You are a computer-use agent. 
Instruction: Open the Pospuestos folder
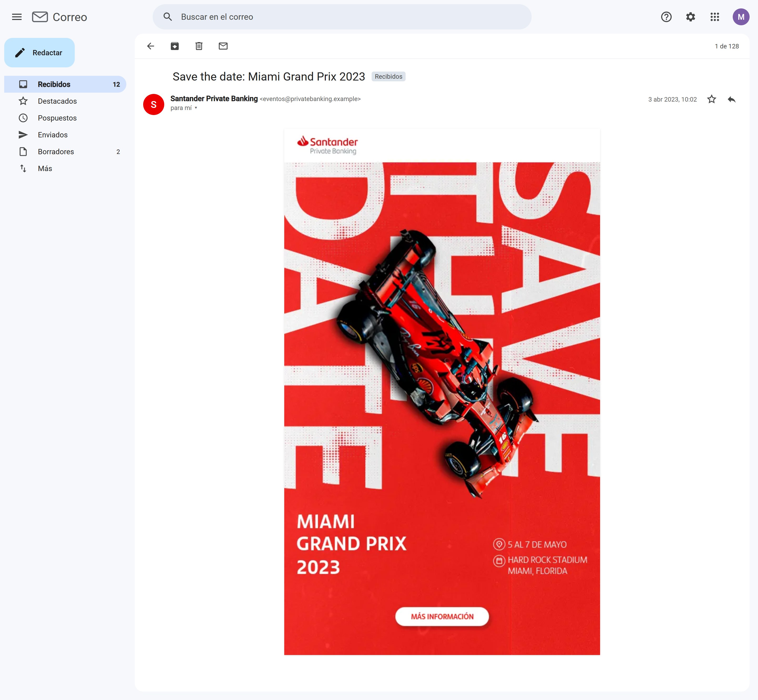coord(65,118)
